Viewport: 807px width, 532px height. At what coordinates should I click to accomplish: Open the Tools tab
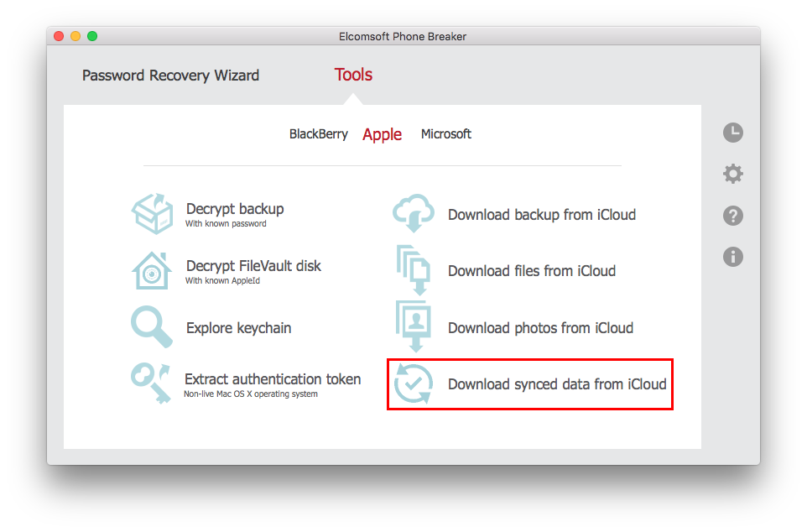click(352, 75)
